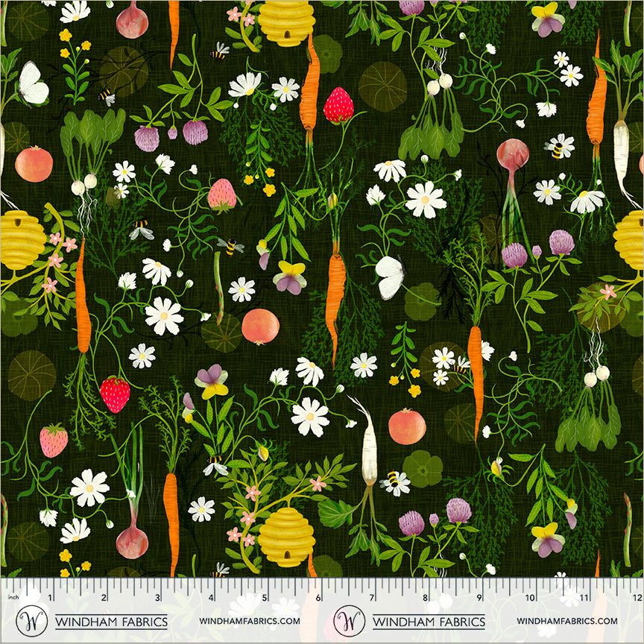Click the small 'inch' ruler label
The height and width of the screenshot is (644, 644).
[x=11, y=597]
